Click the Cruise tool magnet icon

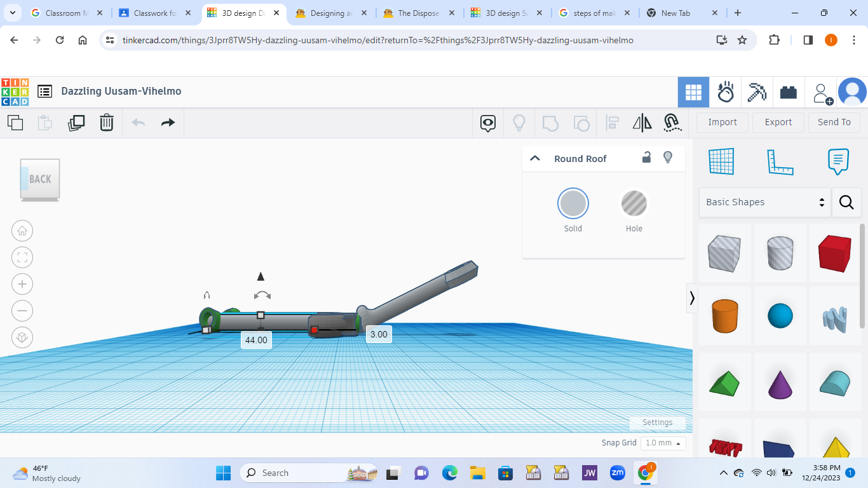[x=672, y=123]
